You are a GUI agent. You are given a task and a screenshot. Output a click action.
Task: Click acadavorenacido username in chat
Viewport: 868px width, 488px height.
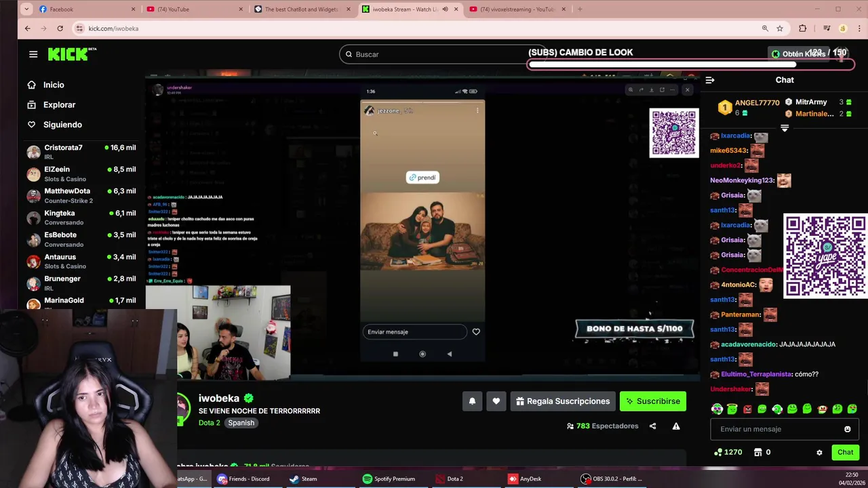pos(748,344)
